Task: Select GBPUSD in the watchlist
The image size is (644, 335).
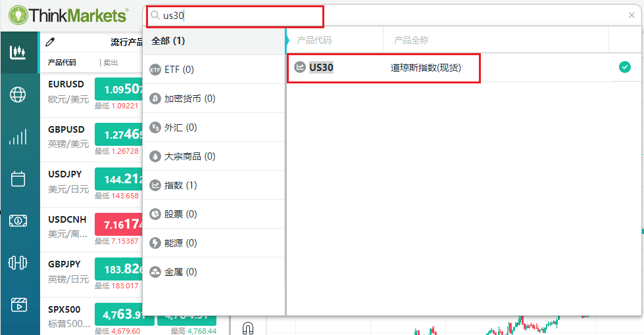Action: [66, 129]
